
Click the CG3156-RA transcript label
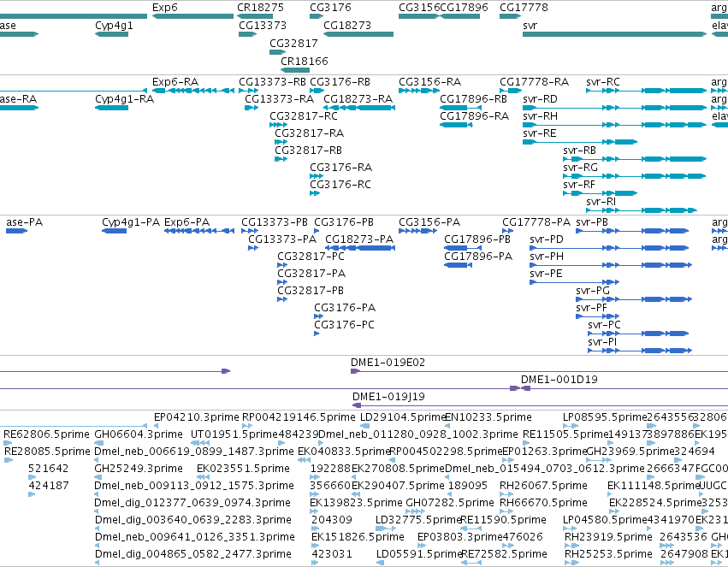coord(430,82)
